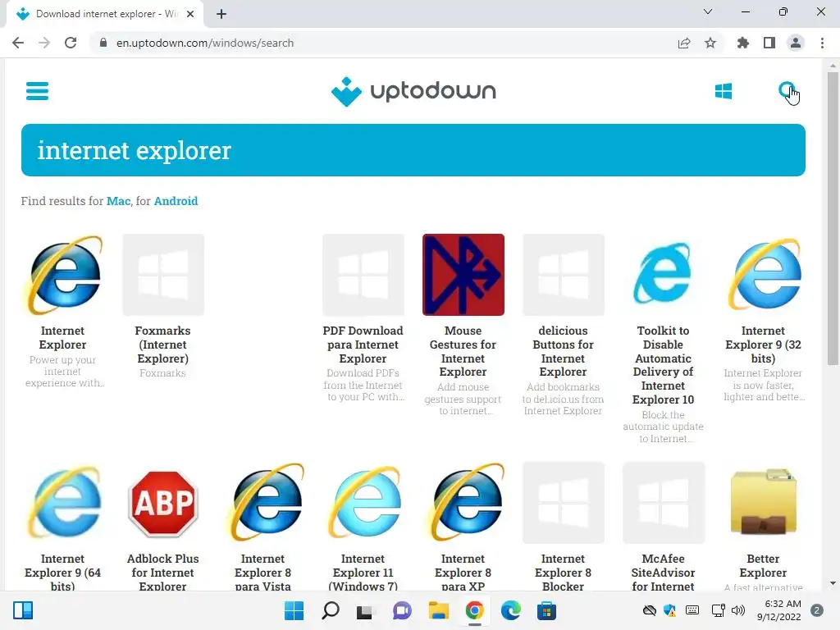Open Internet Explorer 8 para Vista icon
This screenshot has width=840, height=630.
click(263, 503)
